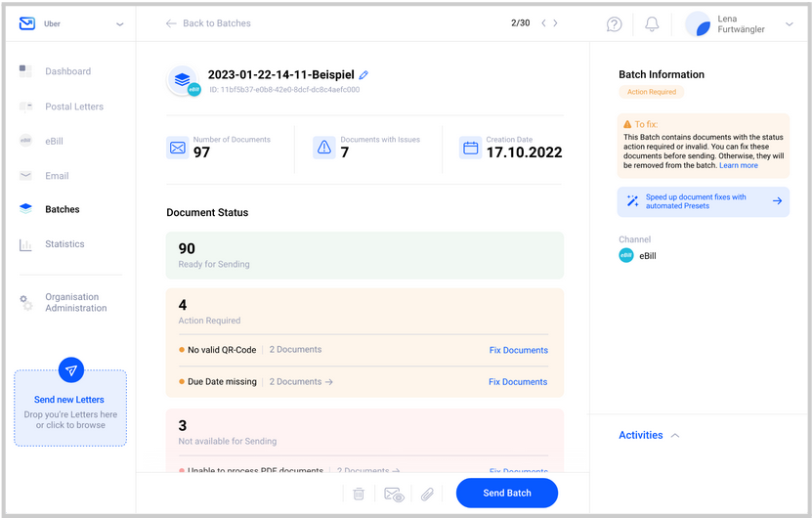Click the eBill channel icon
This screenshot has width=812, height=518.
coord(626,255)
